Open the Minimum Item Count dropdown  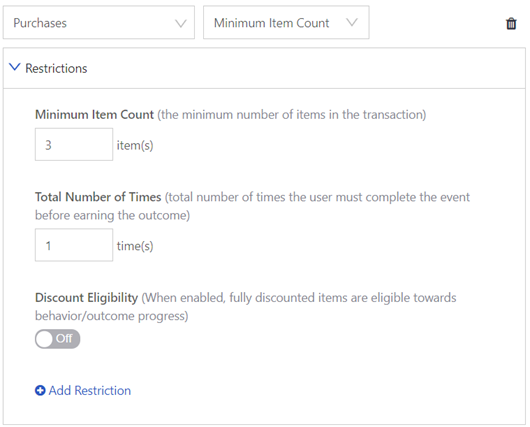pos(286,22)
